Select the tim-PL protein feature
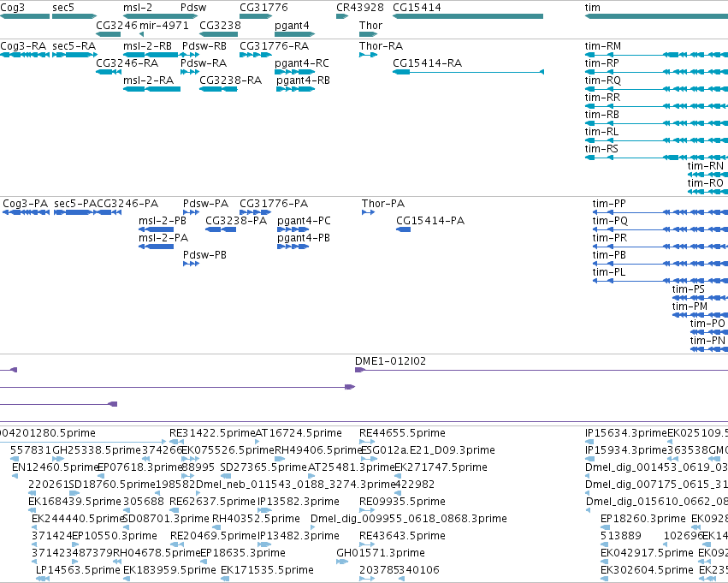 [660, 281]
